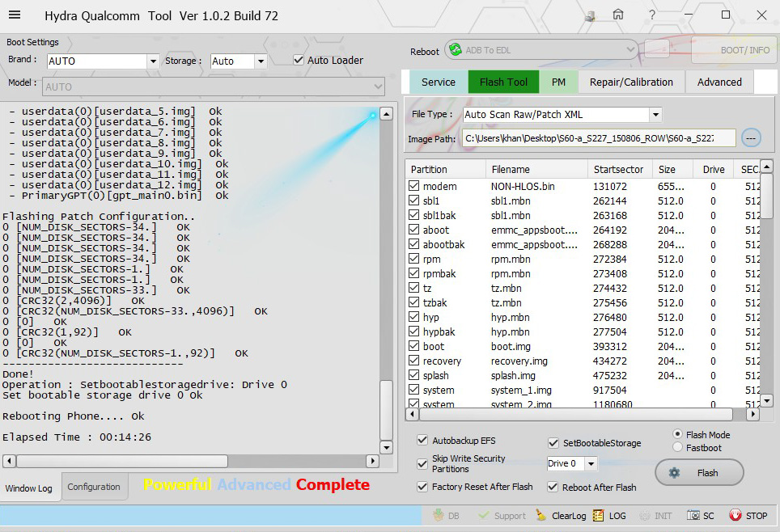Click the Flash button
Image resolution: width=780 pixels, height=532 pixels.
click(699, 473)
